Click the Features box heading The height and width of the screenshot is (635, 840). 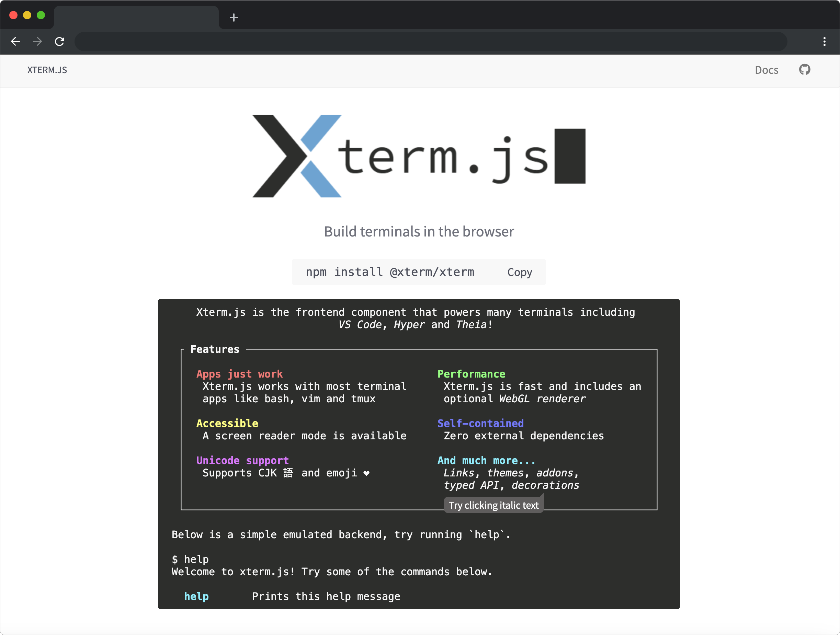pos(215,349)
